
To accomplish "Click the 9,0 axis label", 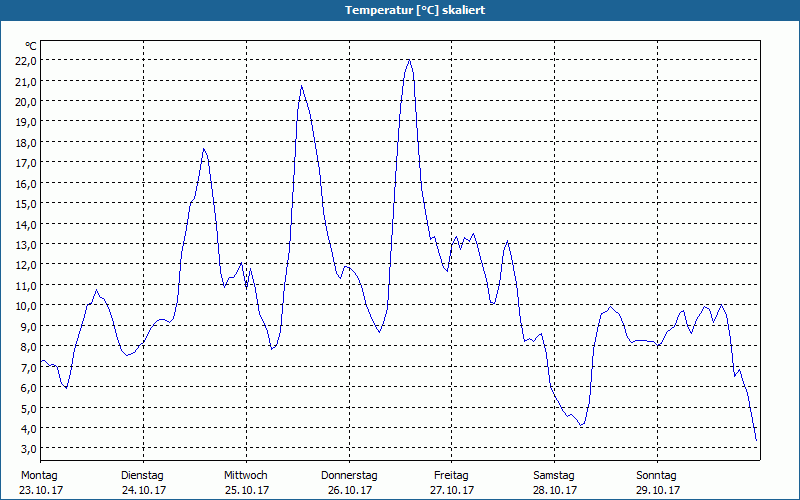I will (x=29, y=326).
